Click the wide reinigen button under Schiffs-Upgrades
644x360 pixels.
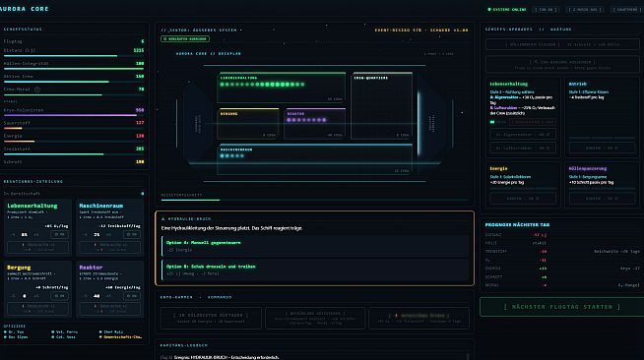coord(562,64)
